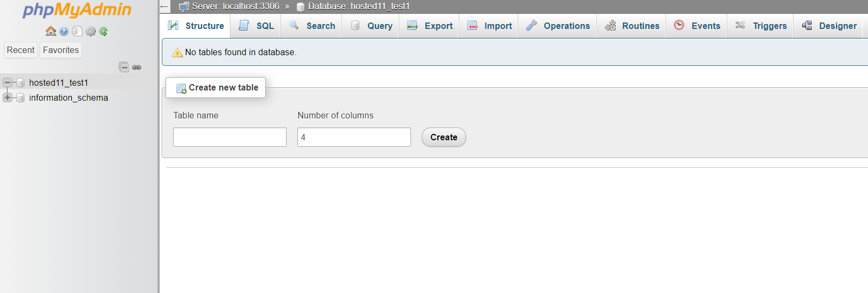
Task: Open the Routines tab
Action: pyautogui.click(x=632, y=26)
